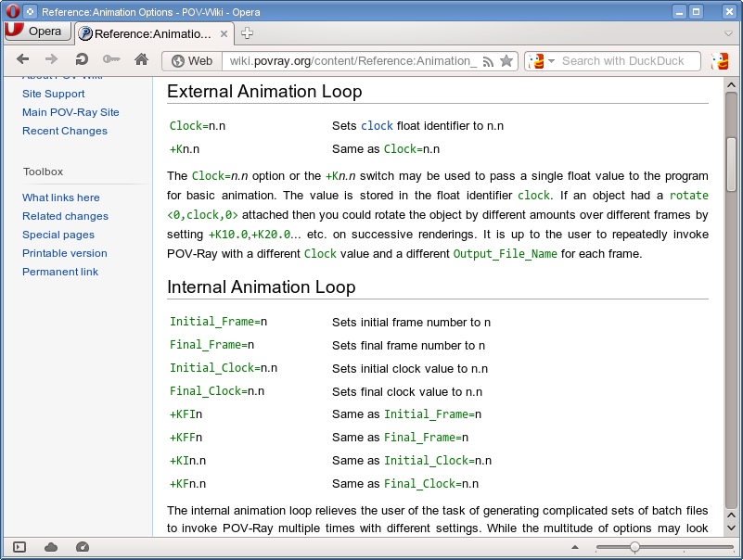Adjust the zoom slider handle
The image size is (743, 560).
pyautogui.click(x=634, y=547)
